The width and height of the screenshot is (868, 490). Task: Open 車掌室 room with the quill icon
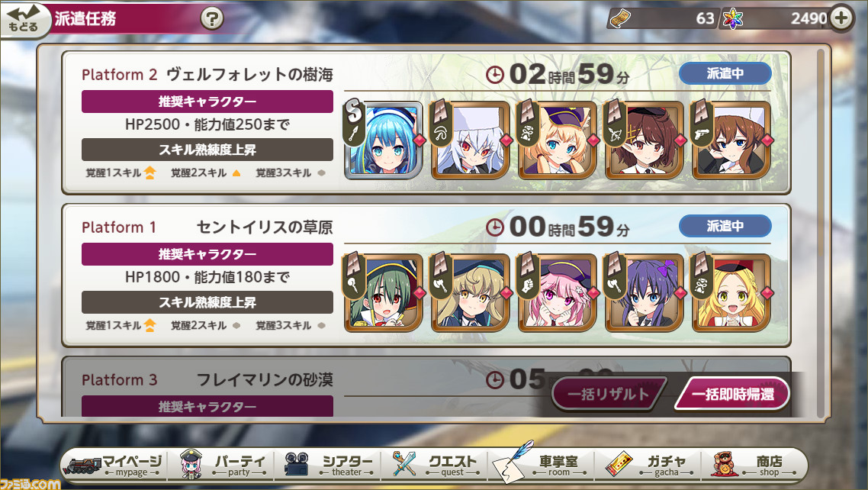(x=540, y=464)
